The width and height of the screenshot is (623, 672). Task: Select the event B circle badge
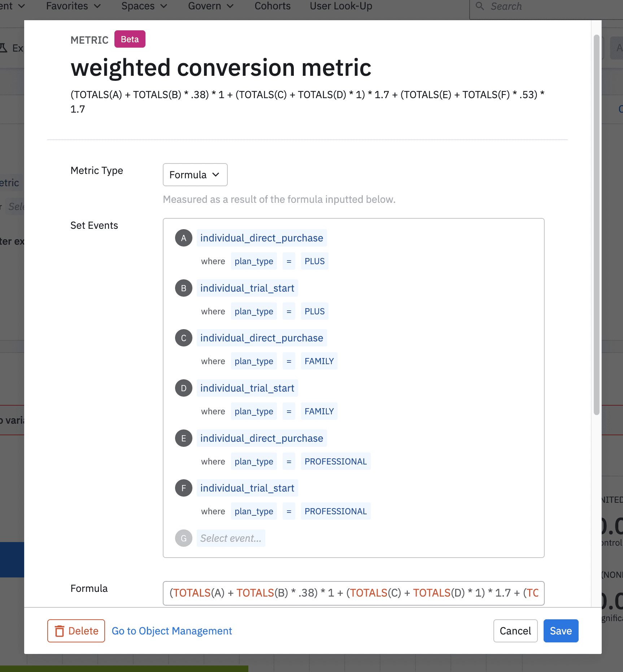184,288
